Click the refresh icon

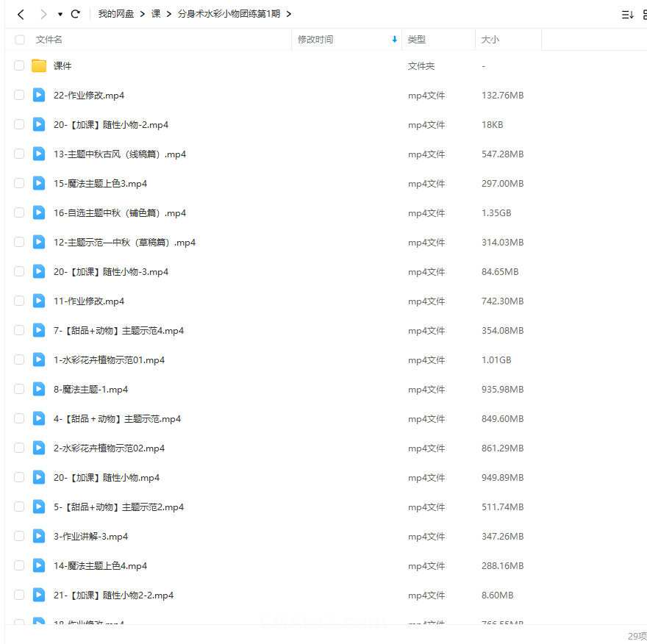pyautogui.click(x=75, y=14)
